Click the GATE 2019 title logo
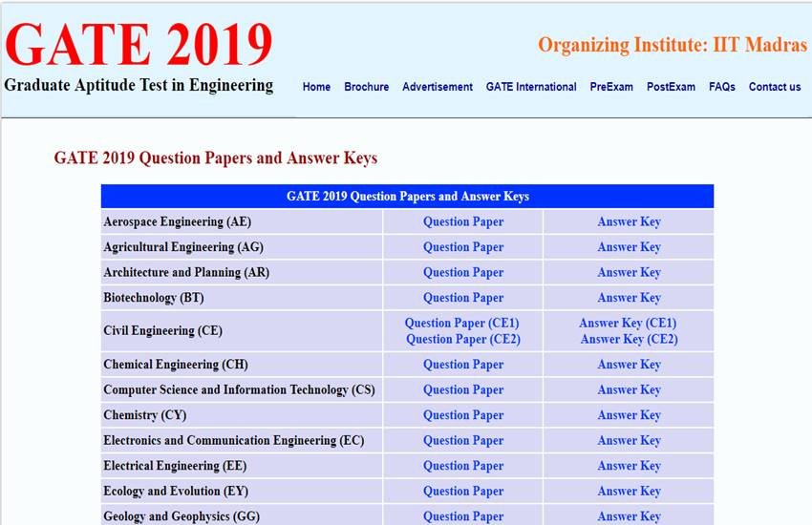 (x=139, y=45)
